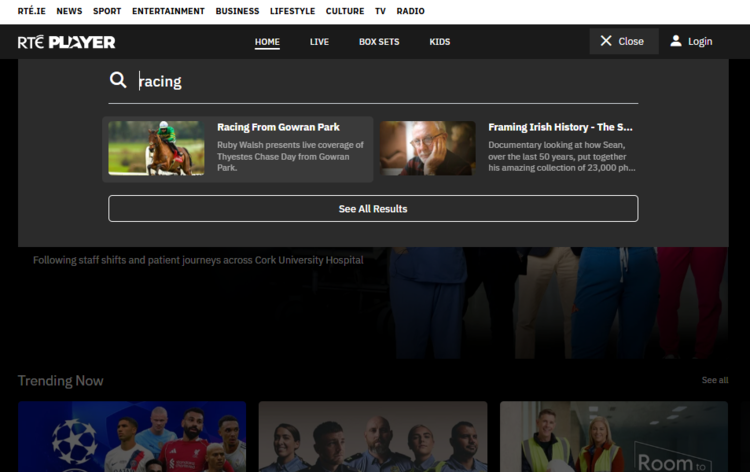Click the Documentary looking at Sean description
The width and height of the screenshot is (750, 472).
562,156
